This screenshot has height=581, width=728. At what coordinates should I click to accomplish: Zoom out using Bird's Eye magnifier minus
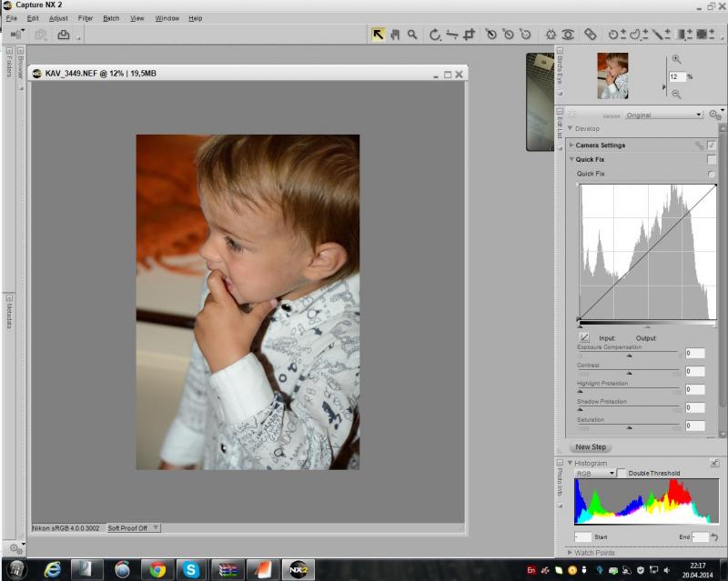[676, 95]
